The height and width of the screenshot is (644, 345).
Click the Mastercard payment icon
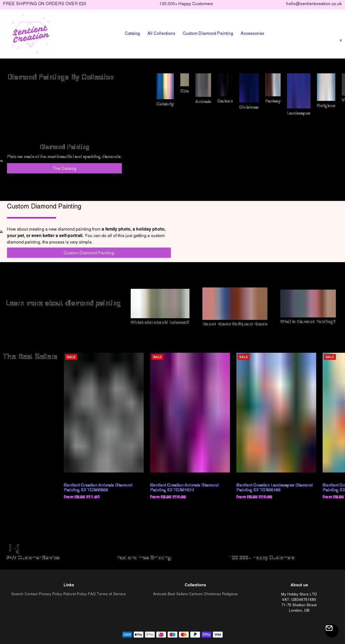click(x=184, y=634)
